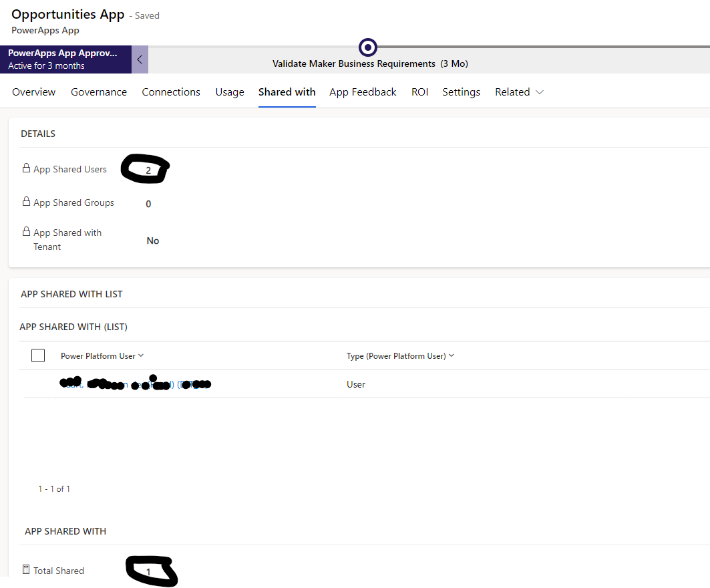Image resolution: width=710 pixels, height=588 pixels.
Task: Open the user record link in the shared list
Action: pos(134,384)
